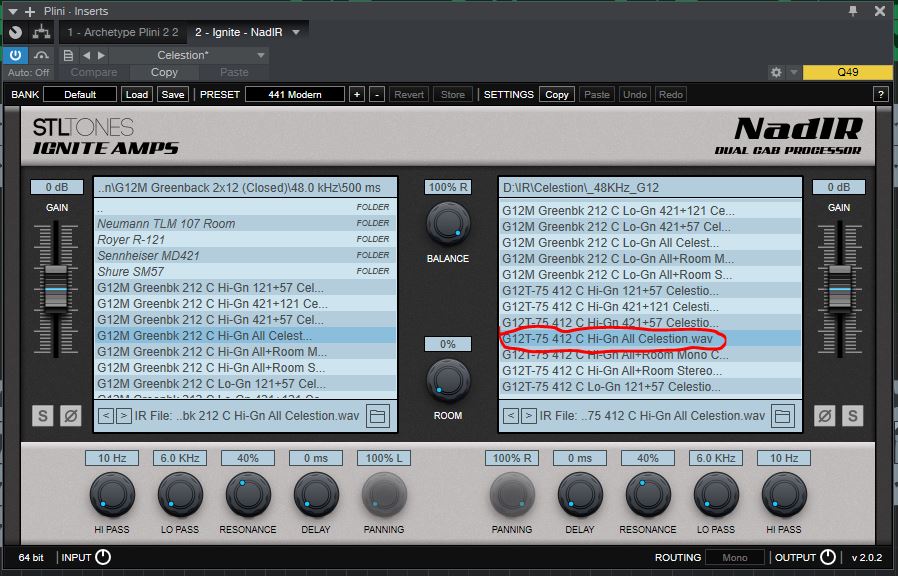Image resolution: width=898 pixels, height=576 pixels.
Task: Open help with the question mark button
Action: (881, 94)
